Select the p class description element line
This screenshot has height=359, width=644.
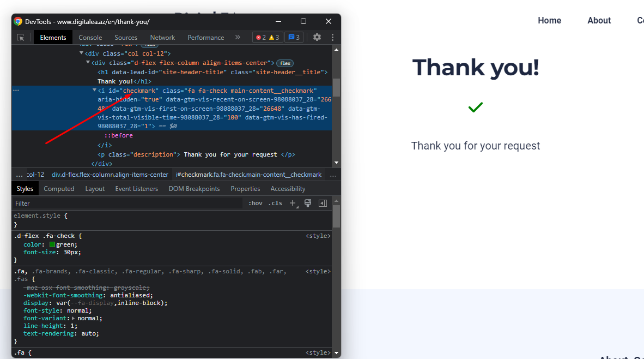coord(196,154)
